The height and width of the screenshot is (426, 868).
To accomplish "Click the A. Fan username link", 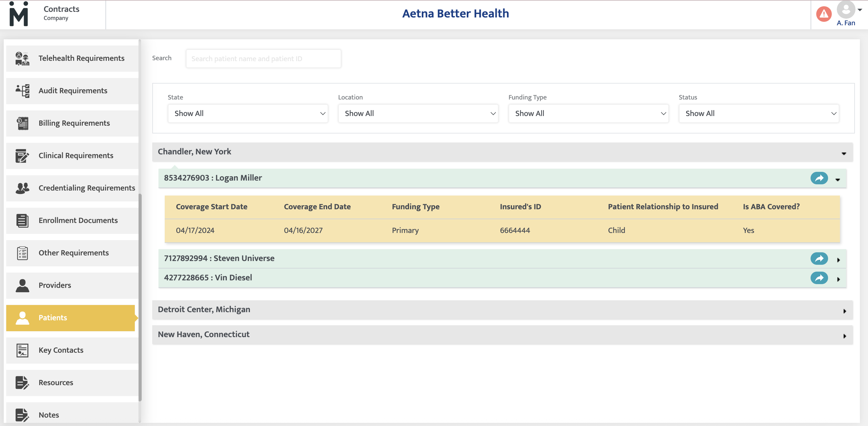I will (x=846, y=23).
